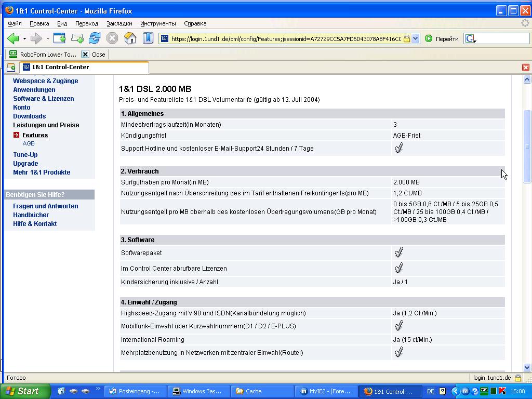Click the green Go arrow icon
The image size is (532, 399).
[429, 38]
